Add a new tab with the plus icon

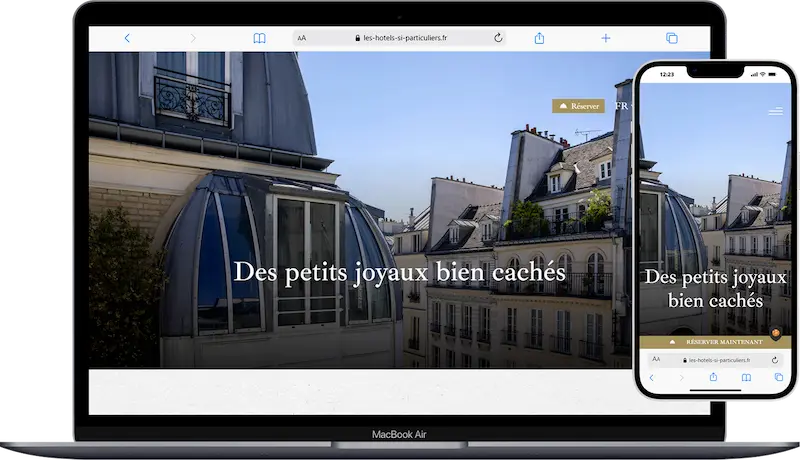point(606,38)
